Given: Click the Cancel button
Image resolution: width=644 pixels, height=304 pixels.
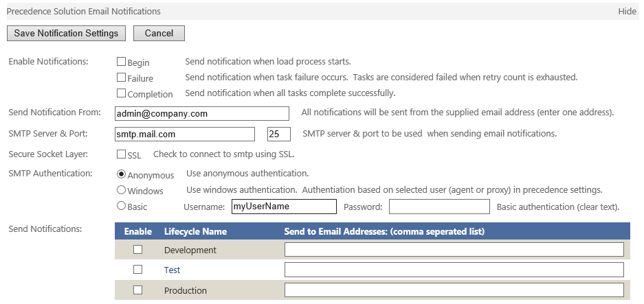Looking at the screenshot, I should [159, 33].
